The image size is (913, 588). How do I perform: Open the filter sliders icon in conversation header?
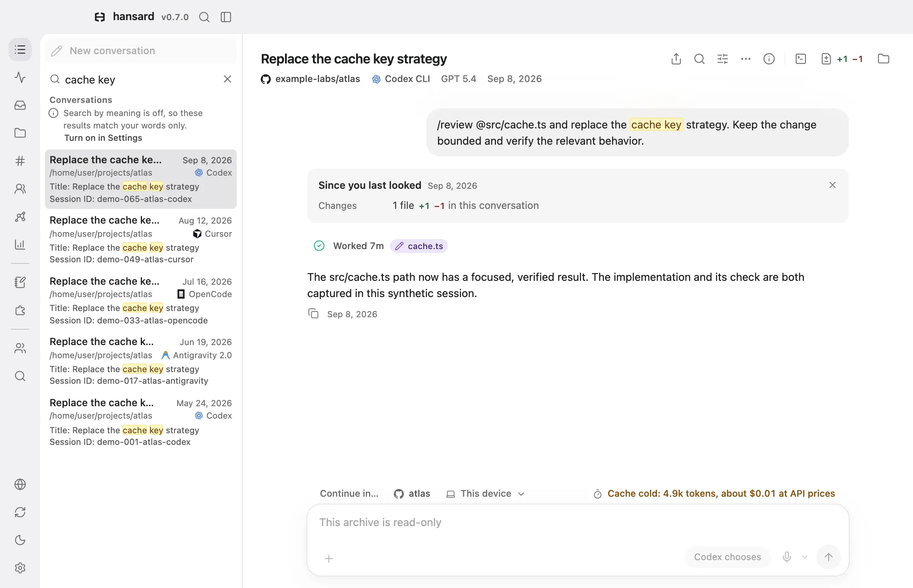click(723, 59)
